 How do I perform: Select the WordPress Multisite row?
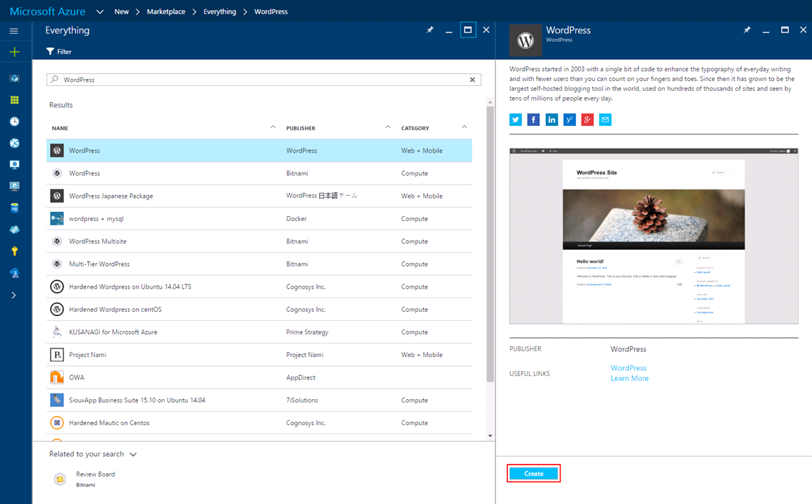(x=259, y=241)
